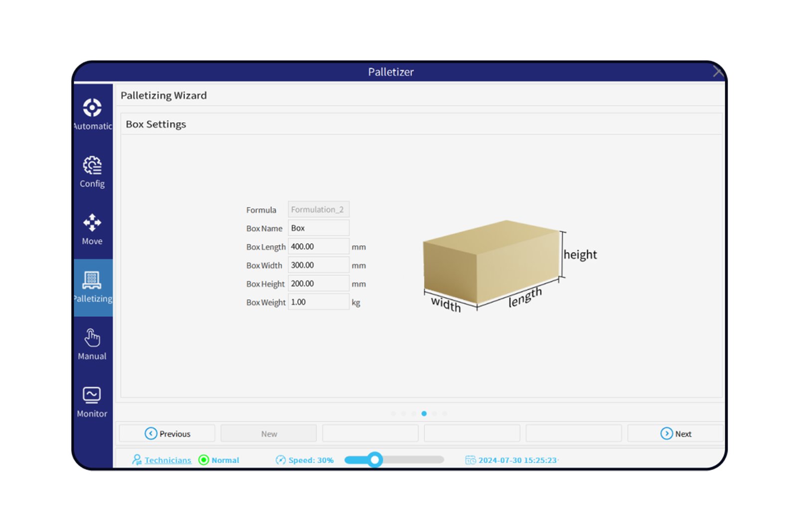The height and width of the screenshot is (532, 798).
Task: Open the Automatic mode icon
Action: tap(92, 108)
